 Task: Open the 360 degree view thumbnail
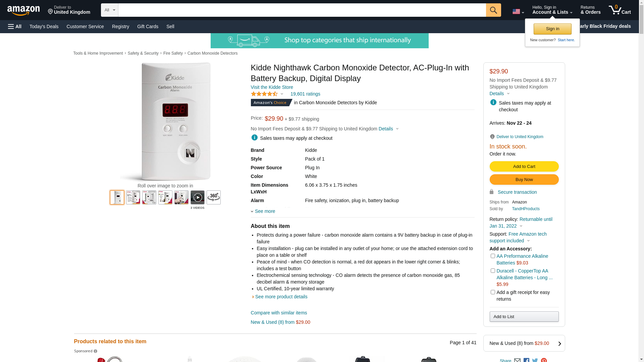tap(214, 197)
